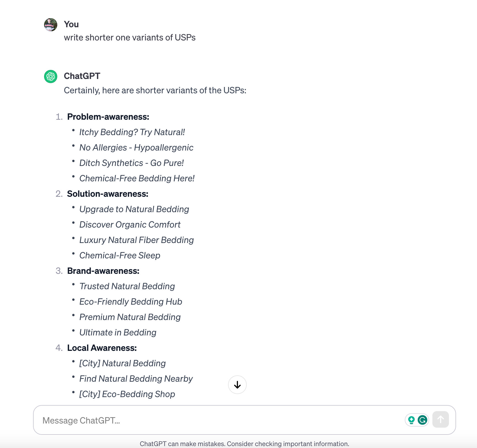The image size is (477, 448).
Task: Click the scroll-to-bottom down arrow button
Action: [x=237, y=385]
